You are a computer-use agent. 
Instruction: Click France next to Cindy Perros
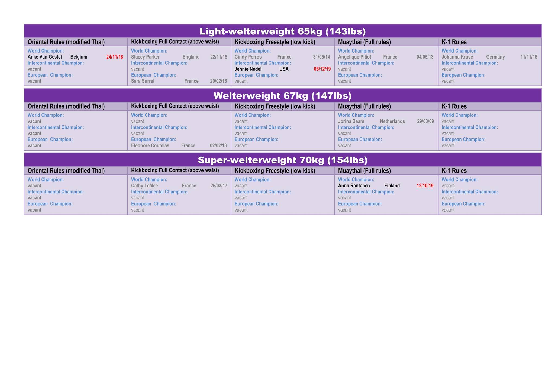coord(285,57)
